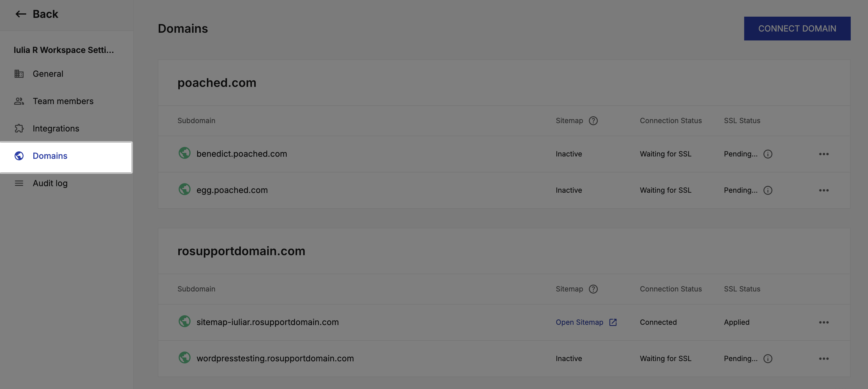868x389 pixels.
Task: Click the green globe beside benedict.poached.com
Action: pos(185,153)
